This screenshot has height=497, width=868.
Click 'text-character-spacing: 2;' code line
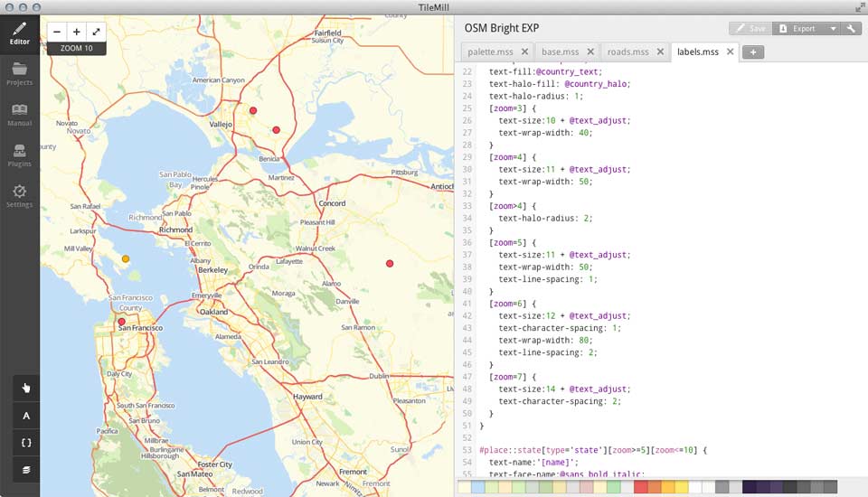click(x=560, y=401)
